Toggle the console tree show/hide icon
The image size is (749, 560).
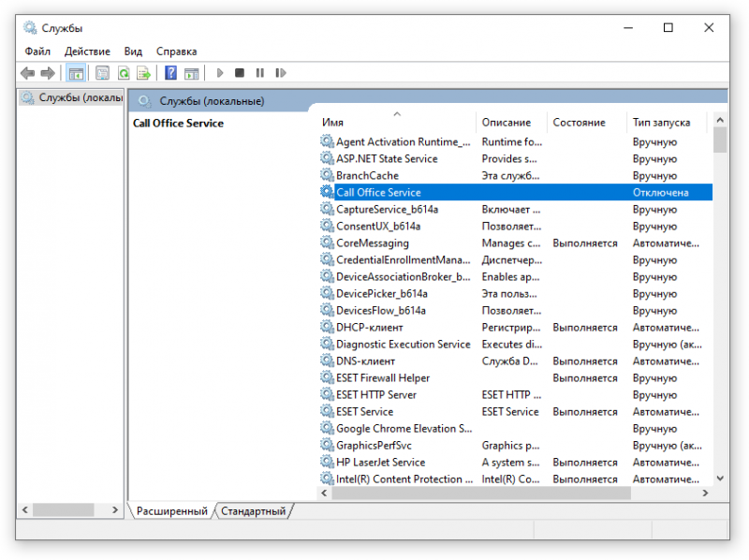[x=76, y=73]
